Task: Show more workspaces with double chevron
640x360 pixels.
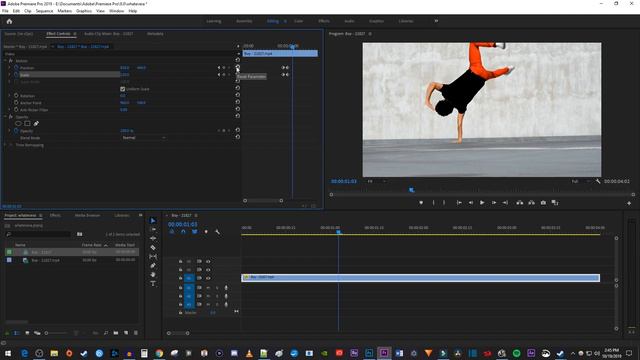Action: click(436, 21)
